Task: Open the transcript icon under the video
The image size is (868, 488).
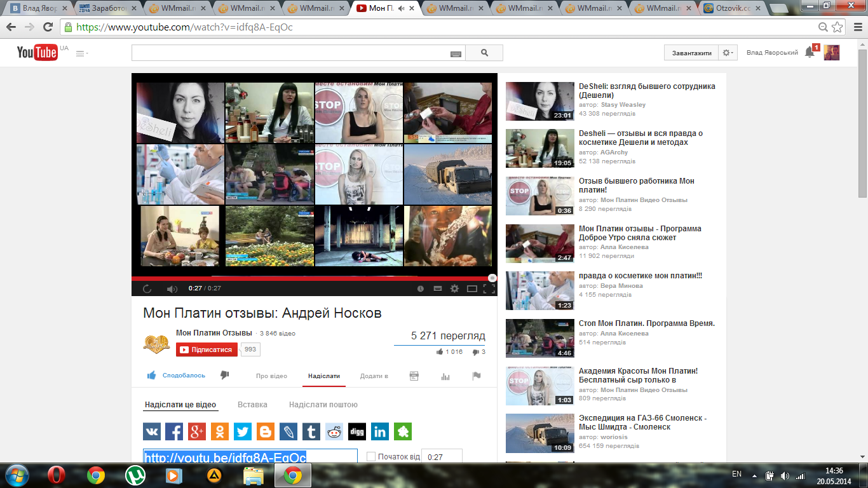Action: coord(414,376)
